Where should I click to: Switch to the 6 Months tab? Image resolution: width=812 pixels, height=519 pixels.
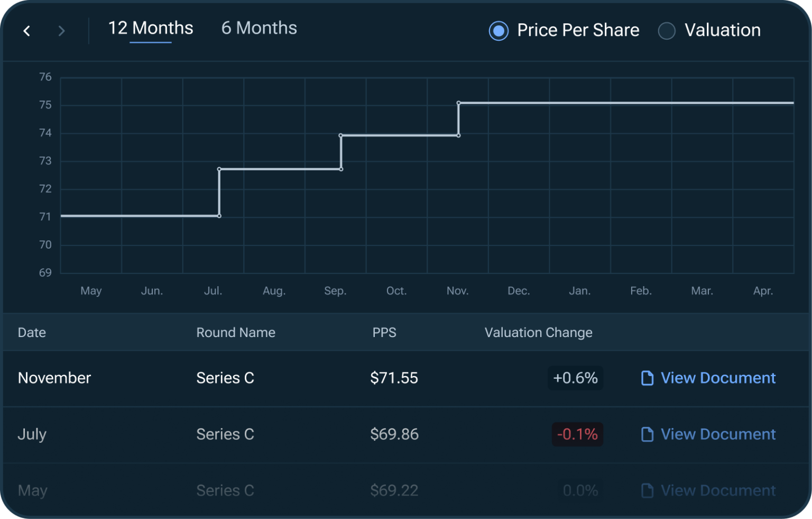tap(259, 28)
